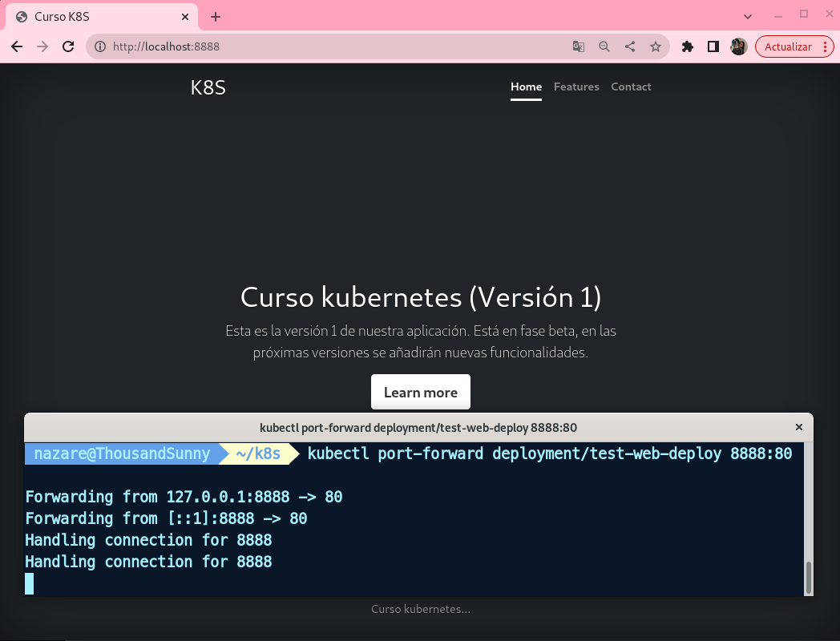The image size is (840, 641).
Task: Bookmark this page with the star
Action: click(656, 47)
